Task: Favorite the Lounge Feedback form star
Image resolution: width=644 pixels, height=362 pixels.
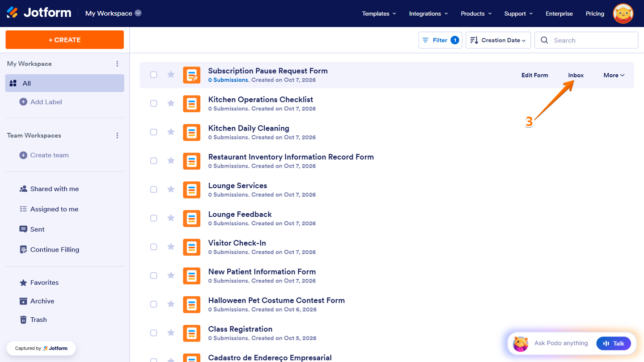Action: (x=171, y=218)
